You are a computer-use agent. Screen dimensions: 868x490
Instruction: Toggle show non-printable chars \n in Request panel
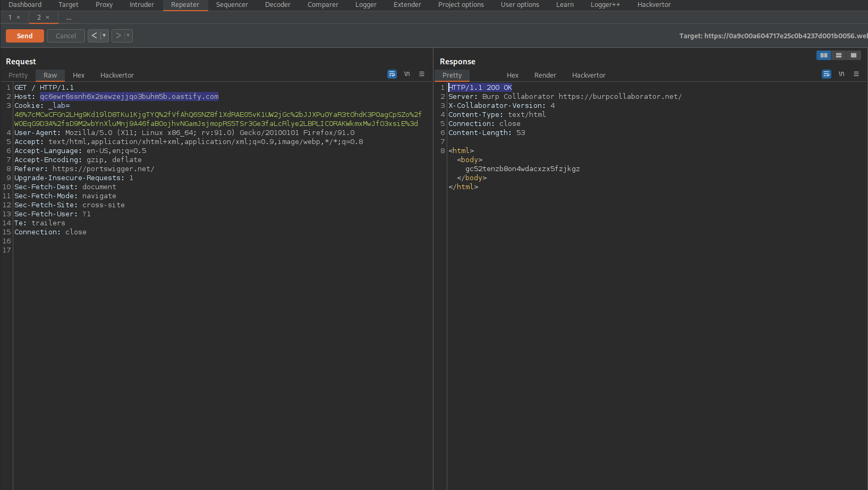pyautogui.click(x=407, y=74)
